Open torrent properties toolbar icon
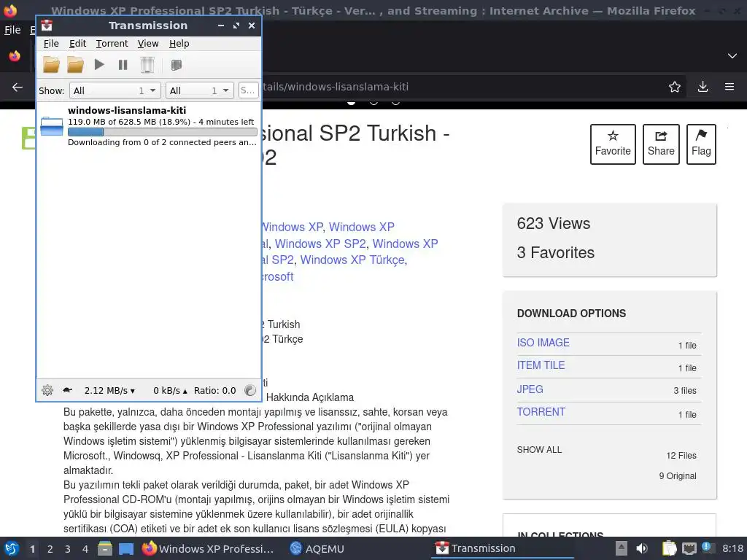This screenshot has width=747, height=560. pyautogui.click(x=177, y=65)
